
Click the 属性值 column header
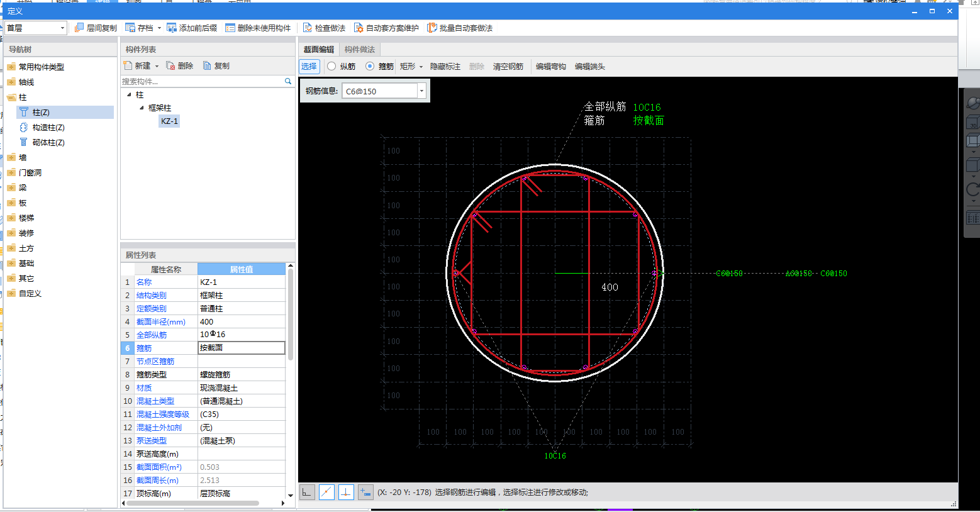pos(242,269)
